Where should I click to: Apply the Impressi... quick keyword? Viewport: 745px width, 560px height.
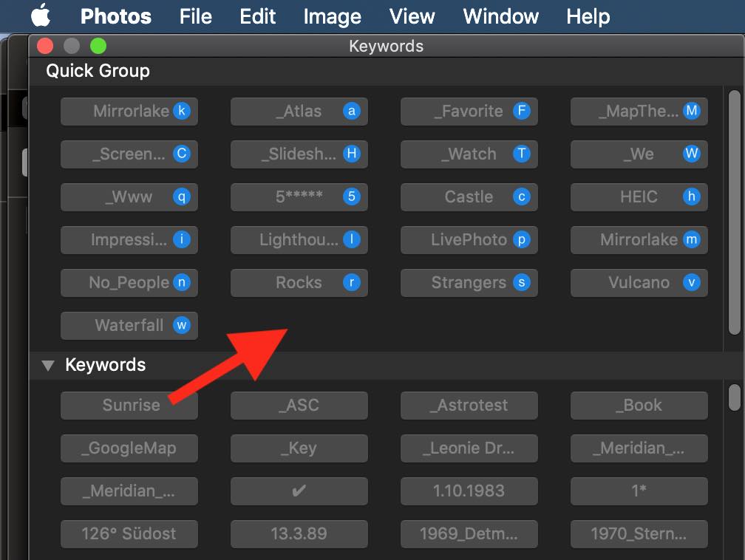[x=129, y=240]
